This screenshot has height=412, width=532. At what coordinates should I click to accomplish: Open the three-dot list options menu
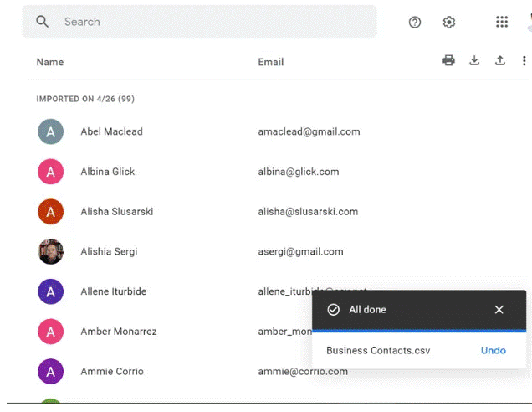524,60
